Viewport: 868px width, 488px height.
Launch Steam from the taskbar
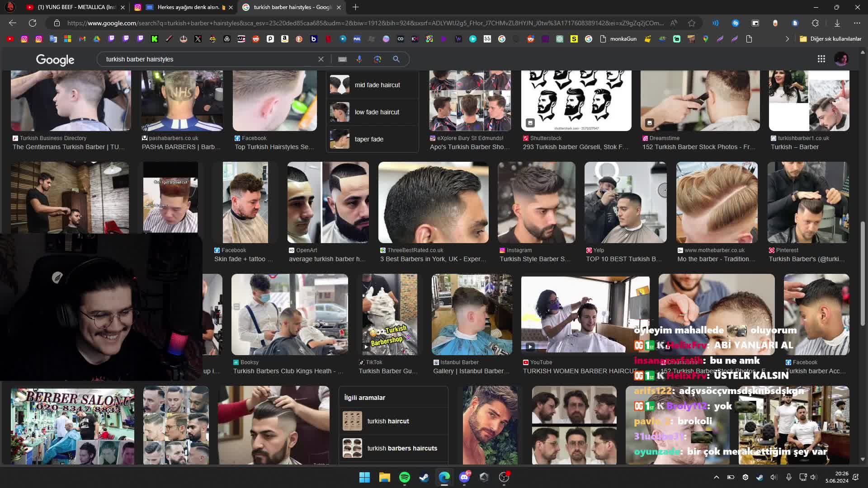(424, 477)
